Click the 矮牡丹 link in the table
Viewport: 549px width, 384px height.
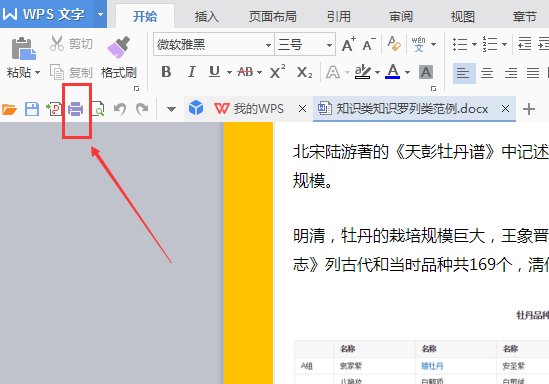coord(432,366)
